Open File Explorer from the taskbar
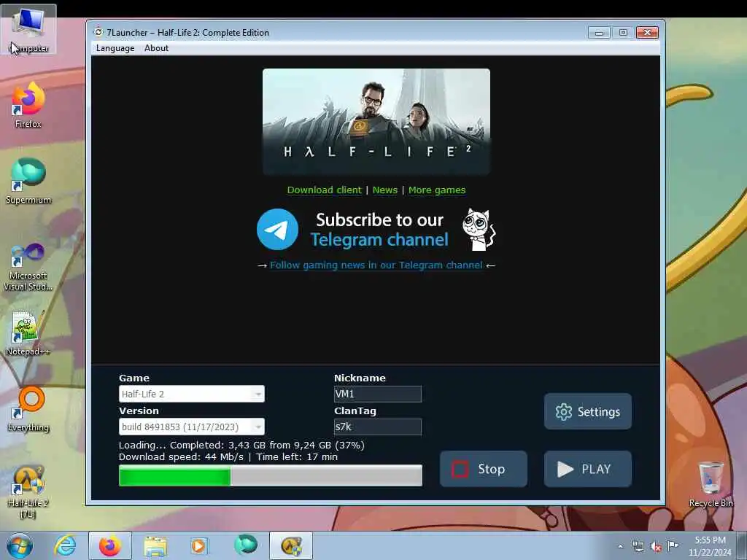This screenshot has width=747, height=560. (x=155, y=545)
